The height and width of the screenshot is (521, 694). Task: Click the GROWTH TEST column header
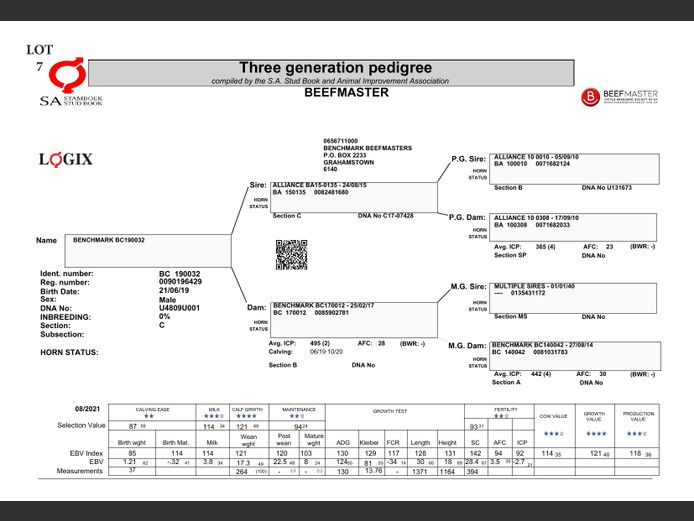pyautogui.click(x=393, y=410)
